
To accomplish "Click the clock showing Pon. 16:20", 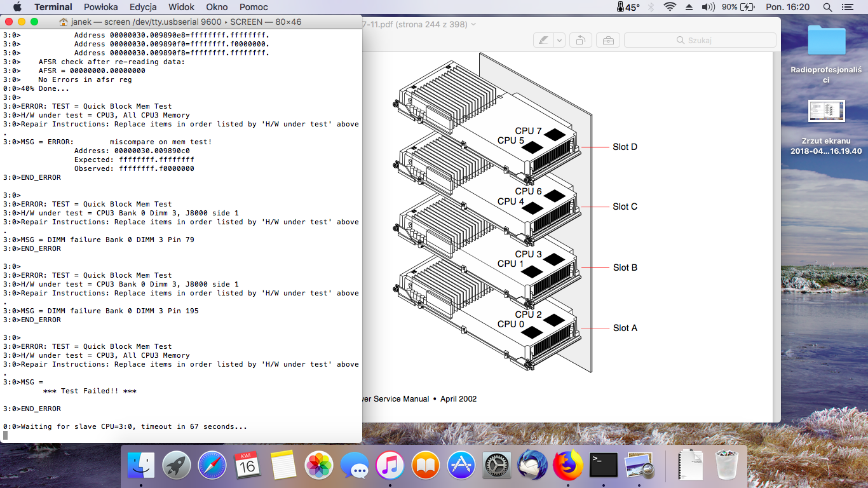I will (x=788, y=7).
